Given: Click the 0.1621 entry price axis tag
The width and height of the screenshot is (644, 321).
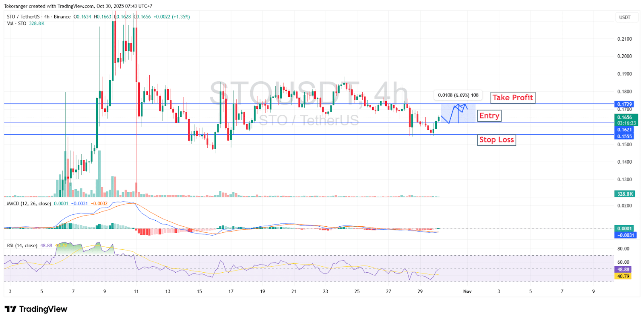Looking at the screenshot, I should click(624, 130).
